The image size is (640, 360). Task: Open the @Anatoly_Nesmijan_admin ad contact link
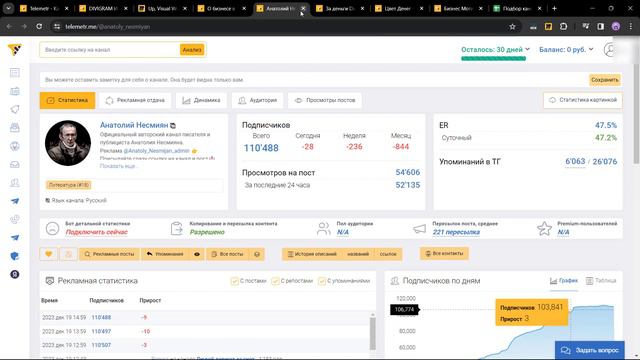[156, 151]
